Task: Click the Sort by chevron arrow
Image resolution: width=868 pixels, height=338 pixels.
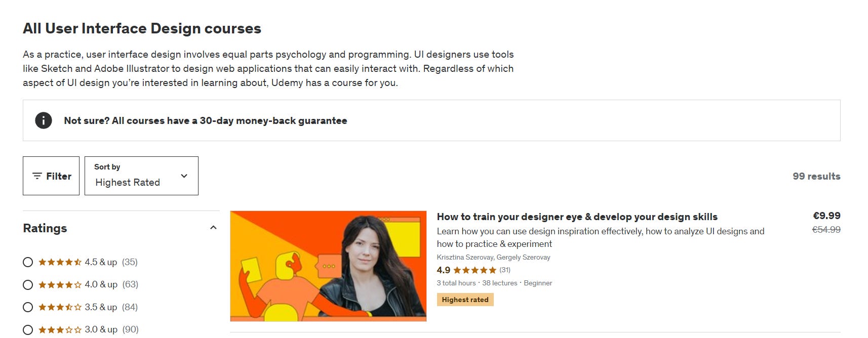Action: (x=184, y=176)
